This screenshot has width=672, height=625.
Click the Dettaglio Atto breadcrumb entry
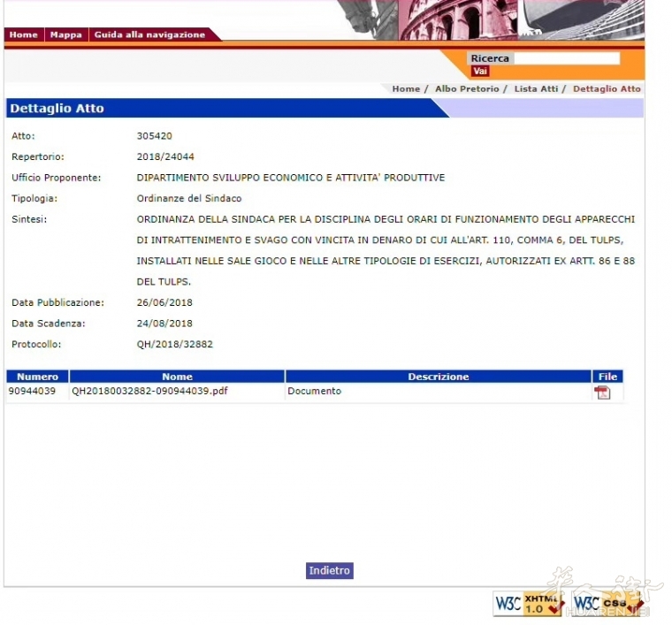(607, 89)
